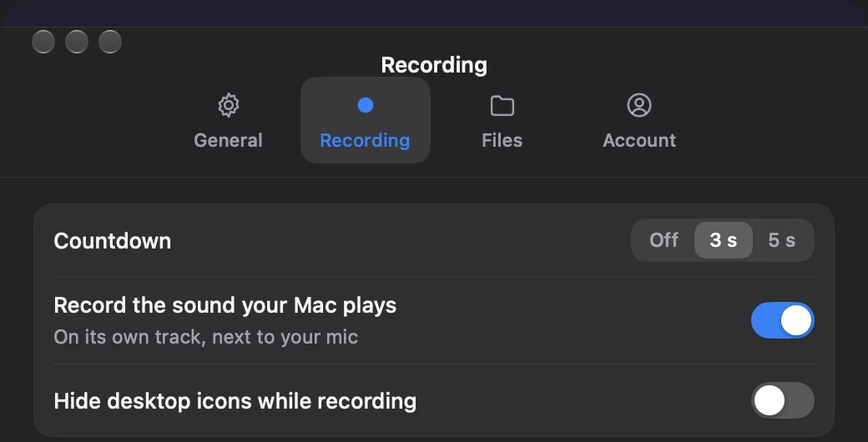The image size is (868, 442).
Task: Click 'Hide desktop icons while recording' text
Action: point(235,400)
